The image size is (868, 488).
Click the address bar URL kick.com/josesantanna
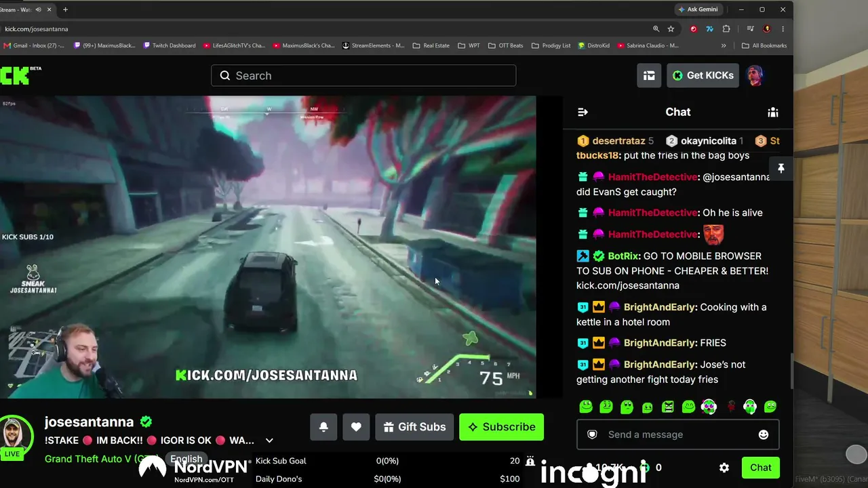coord(37,29)
